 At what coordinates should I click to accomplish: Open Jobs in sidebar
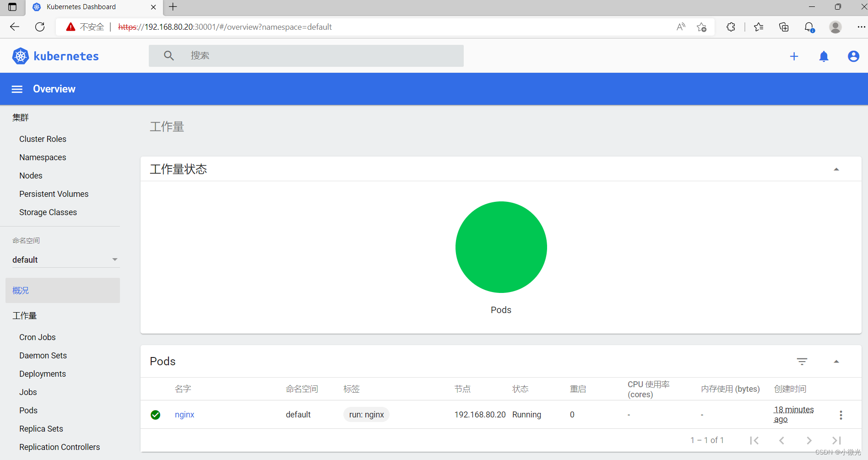(x=28, y=392)
